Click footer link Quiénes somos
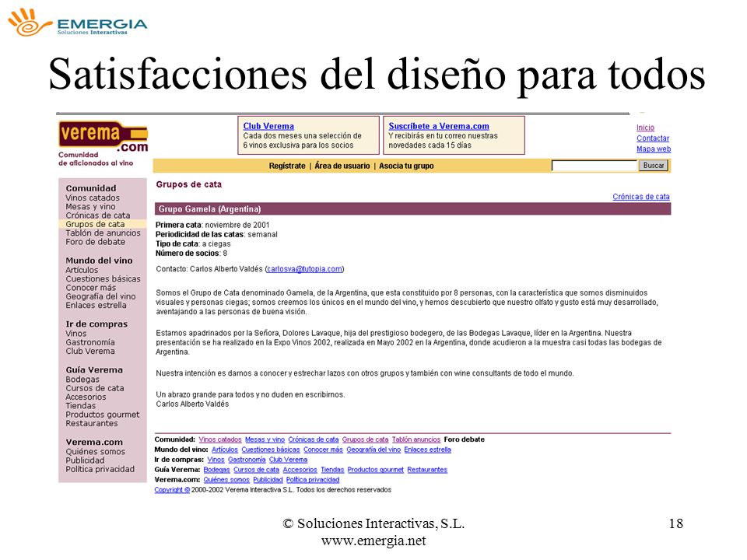The image size is (747, 560). [x=226, y=480]
